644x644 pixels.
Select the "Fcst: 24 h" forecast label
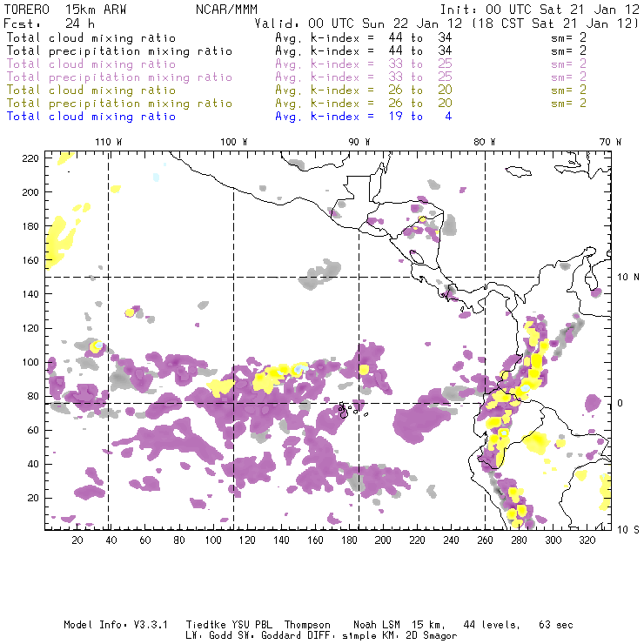coord(49,23)
